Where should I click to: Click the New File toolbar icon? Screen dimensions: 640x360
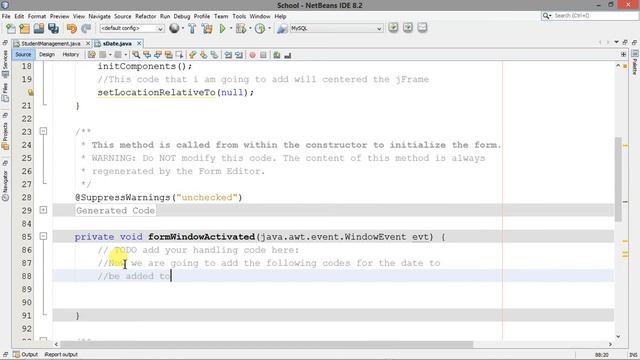11,29
